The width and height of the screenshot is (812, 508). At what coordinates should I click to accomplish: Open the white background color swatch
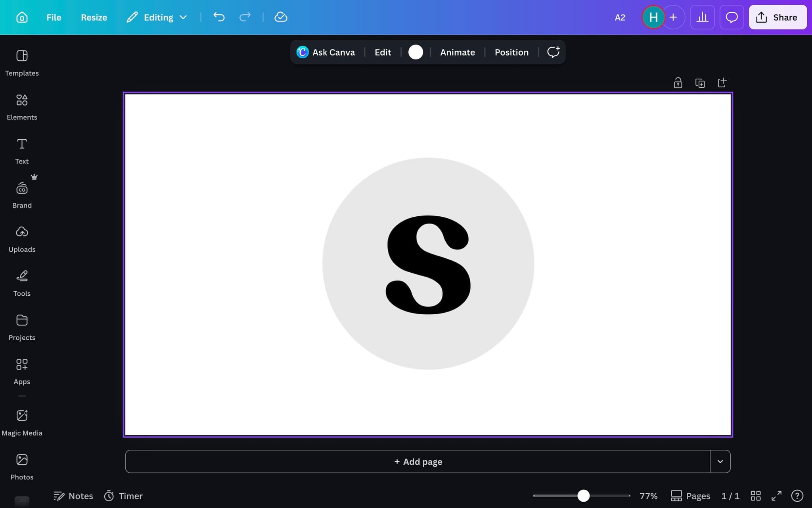pyautogui.click(x=416, y=52)
